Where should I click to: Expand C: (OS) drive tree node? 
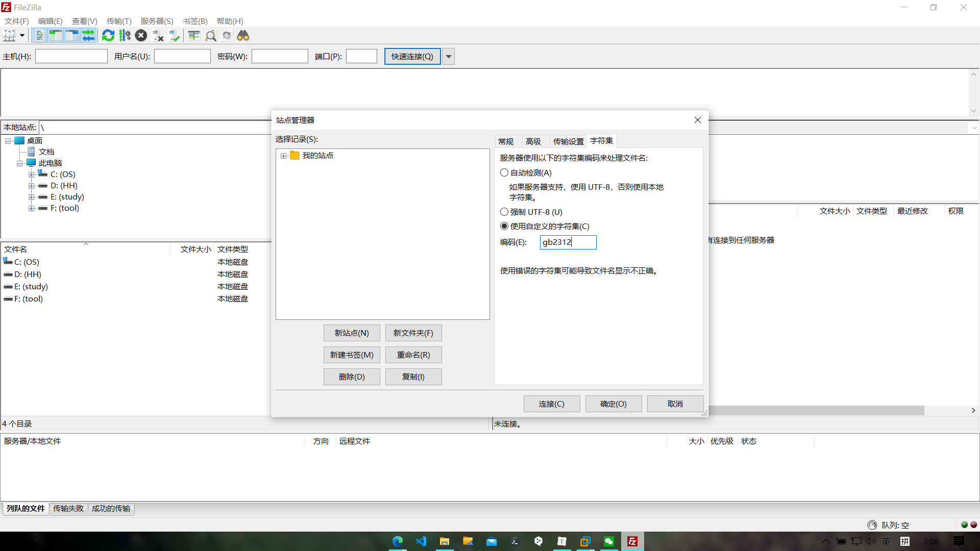point(32,174)
